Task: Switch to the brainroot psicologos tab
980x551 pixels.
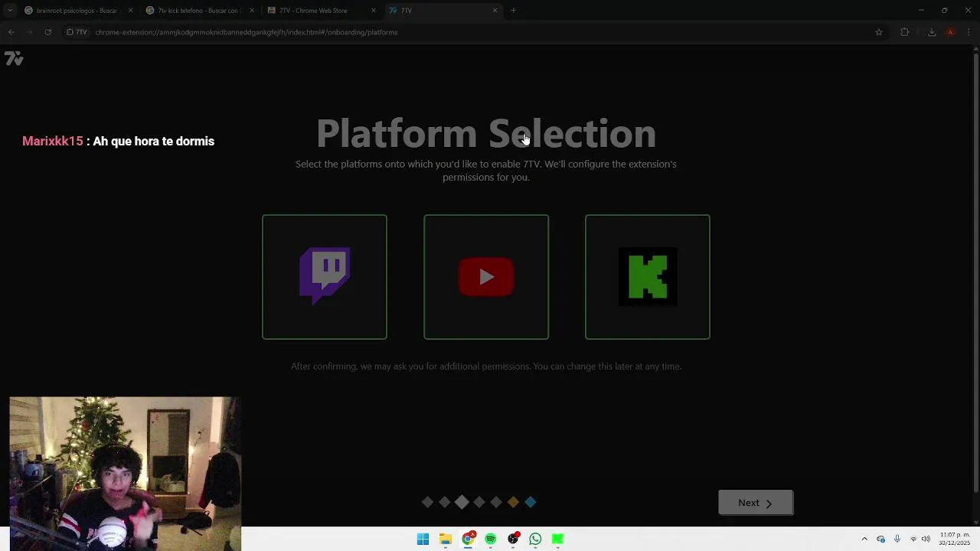Action: point(77,11)
